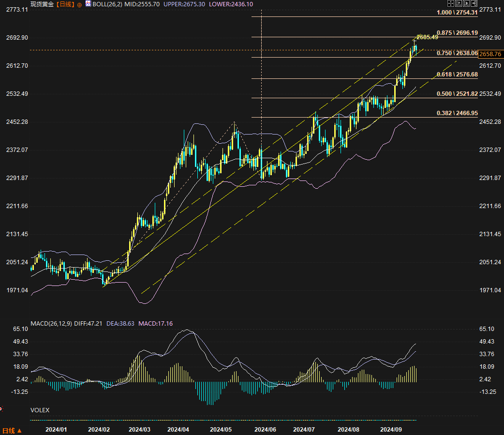Click the VOLEX indicator label

tap(40, 410)
